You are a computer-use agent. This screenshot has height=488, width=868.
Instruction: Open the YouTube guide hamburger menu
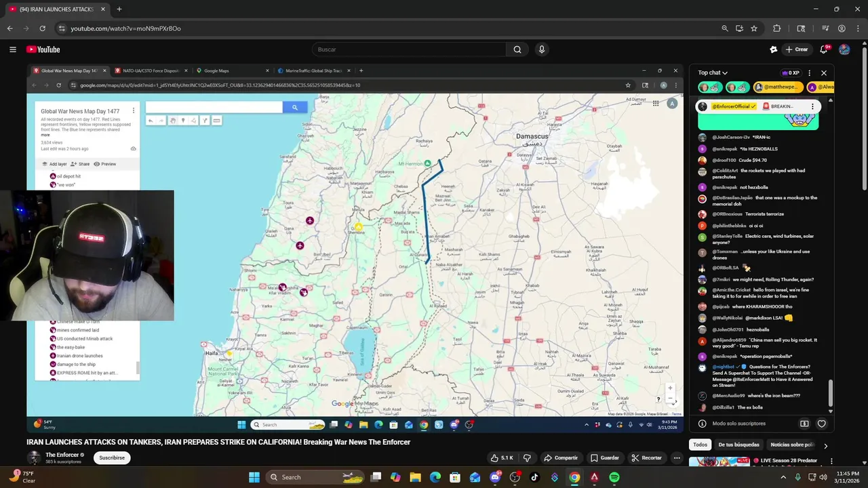pos(12,49)
